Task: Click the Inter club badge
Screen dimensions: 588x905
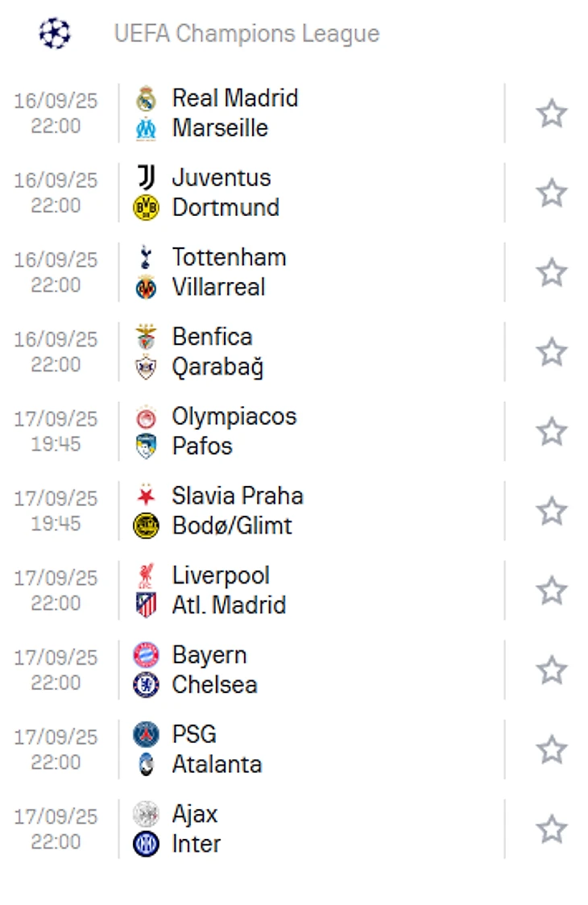Action: (146, 844)
